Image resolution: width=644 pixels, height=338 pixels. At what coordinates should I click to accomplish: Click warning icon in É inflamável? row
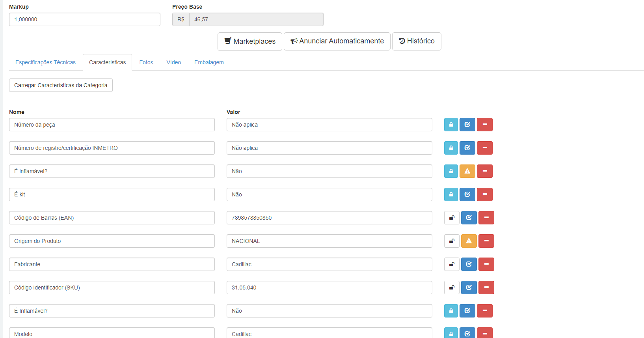click(x=467, y=171)
